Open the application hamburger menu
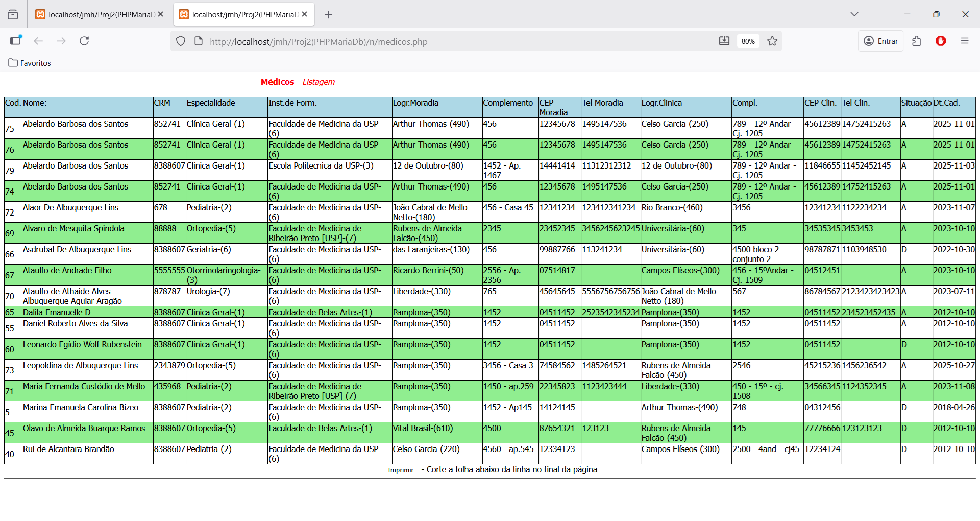This screenshot has height=521, width=980. (x=965, y=41)
